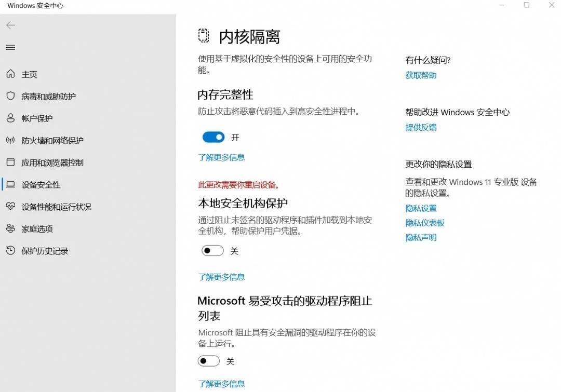Open 防火墙和网络保护 page
The image size is (561, 392).
pyautogui.click(x=52, y=141)
